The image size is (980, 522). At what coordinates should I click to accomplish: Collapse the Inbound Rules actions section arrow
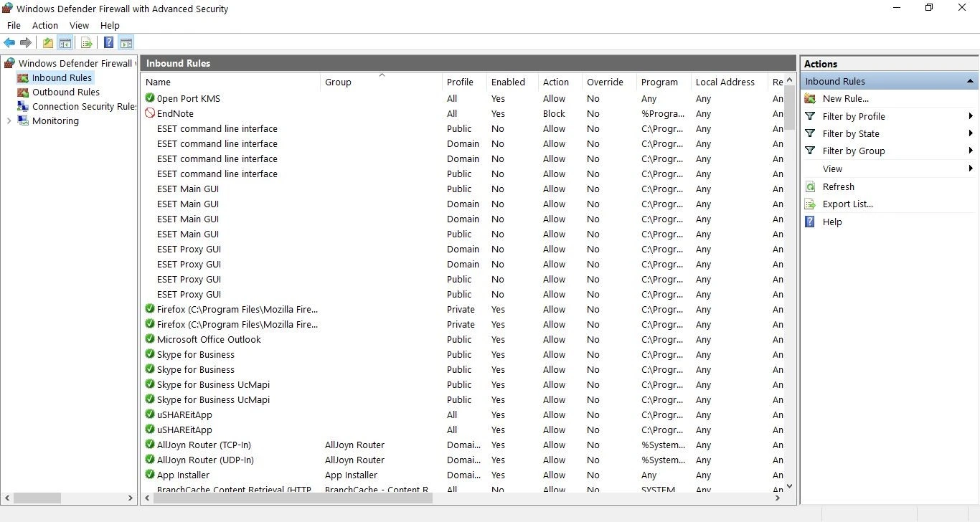pos(970,81)
